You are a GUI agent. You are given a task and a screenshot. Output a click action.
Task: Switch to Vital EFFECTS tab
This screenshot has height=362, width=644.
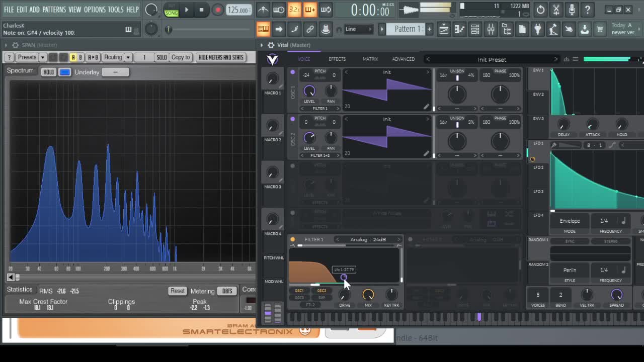[x=337, y=59]
